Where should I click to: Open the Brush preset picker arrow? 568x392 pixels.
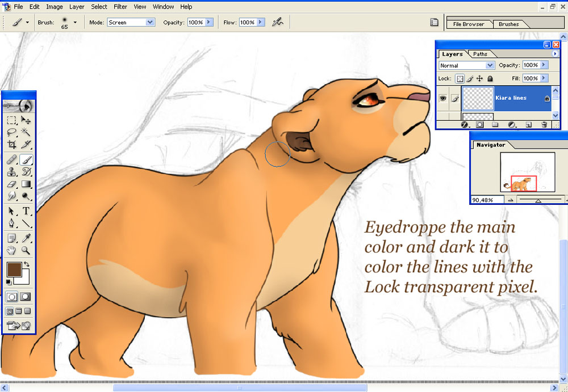(x=75, y=23)
